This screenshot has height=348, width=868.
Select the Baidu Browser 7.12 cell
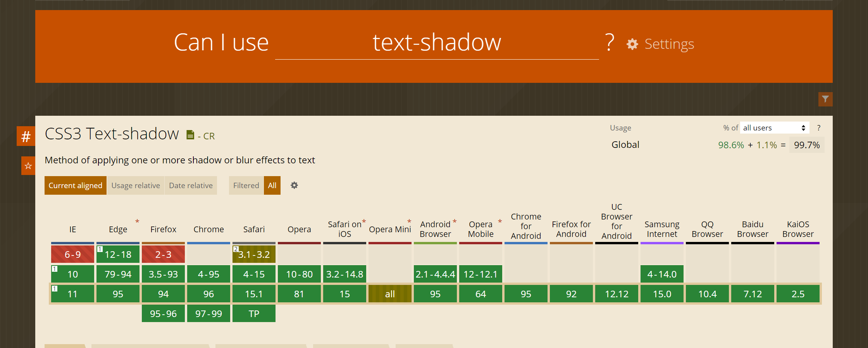pyautogui.click(x=753, y=294)
